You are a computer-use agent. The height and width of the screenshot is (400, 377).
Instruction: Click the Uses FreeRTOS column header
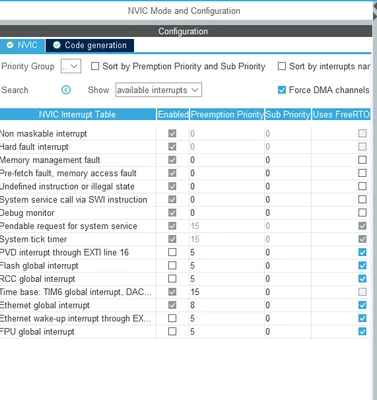point(341,114)
